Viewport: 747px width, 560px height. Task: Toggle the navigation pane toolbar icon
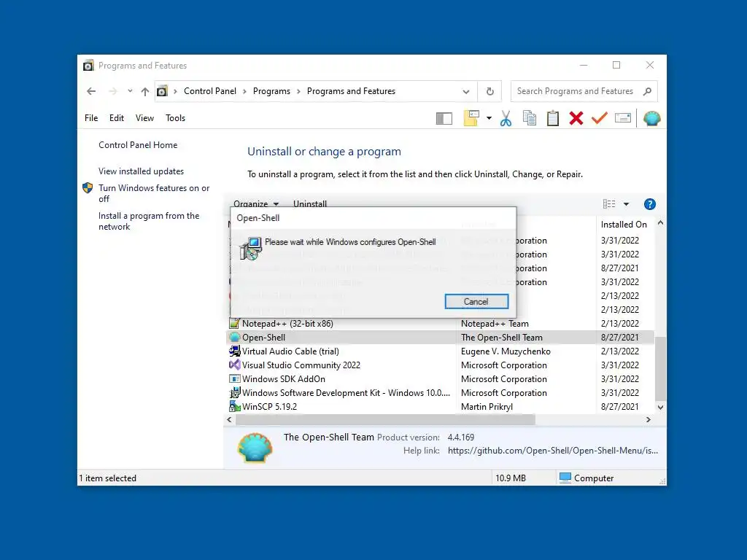click(444, 119)
